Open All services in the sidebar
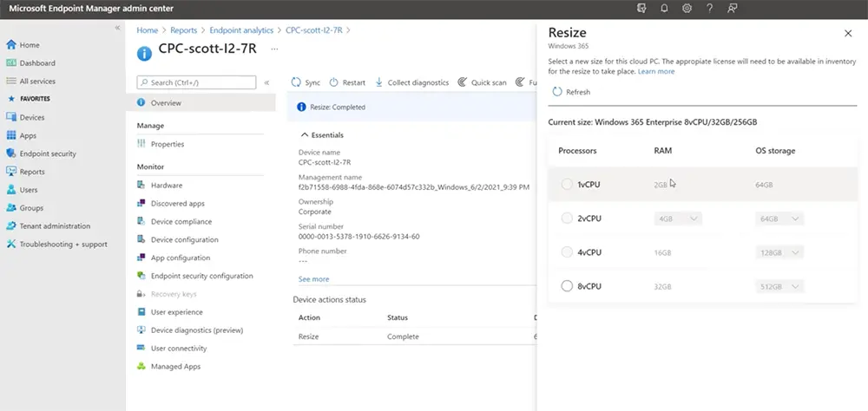868x411 pixels. (30, 82)
